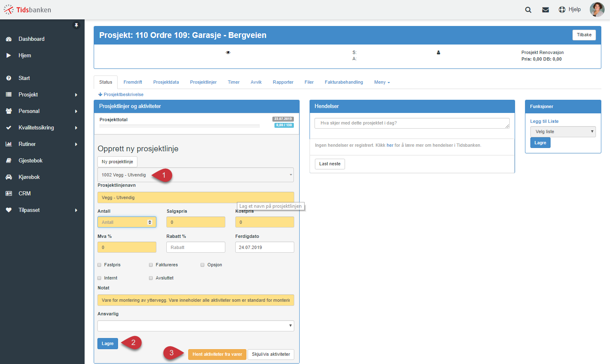Click Hent aktiviteter fra varer button
Viewport: 610px width, 364px height.
[x=217, y=355]
